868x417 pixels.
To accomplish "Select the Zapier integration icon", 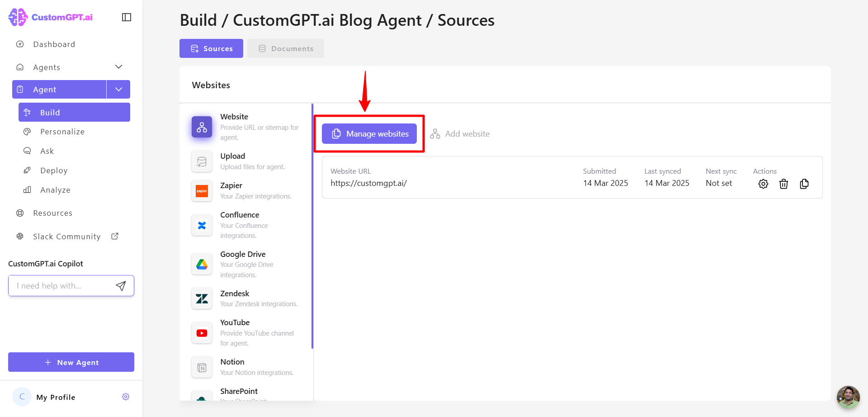I will point(202,191).
